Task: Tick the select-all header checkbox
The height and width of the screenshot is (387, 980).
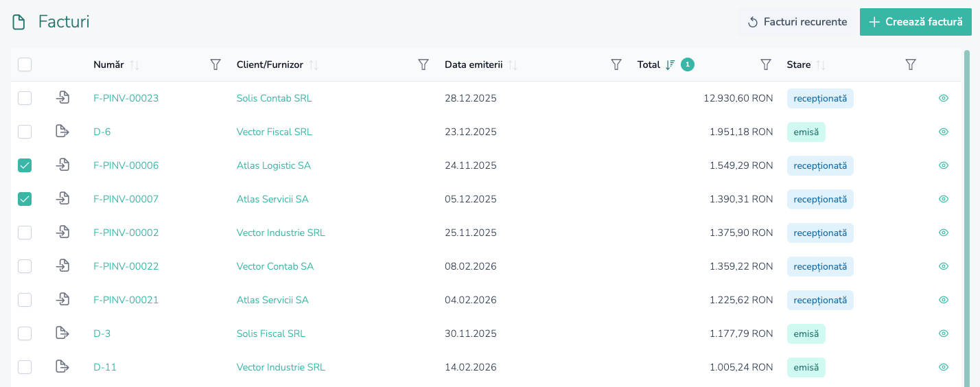Action: [x=25, y=64]
